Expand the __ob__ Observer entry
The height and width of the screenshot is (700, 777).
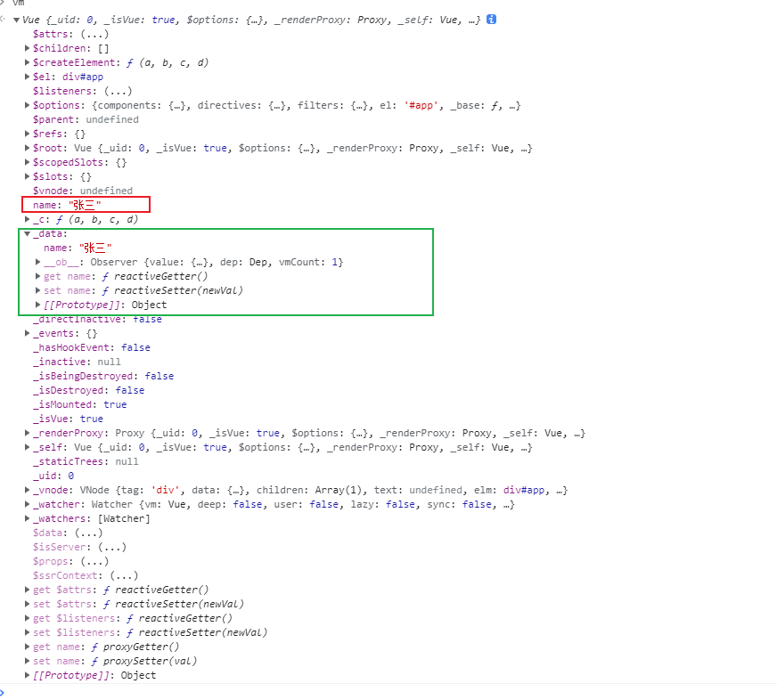point(38,262)
